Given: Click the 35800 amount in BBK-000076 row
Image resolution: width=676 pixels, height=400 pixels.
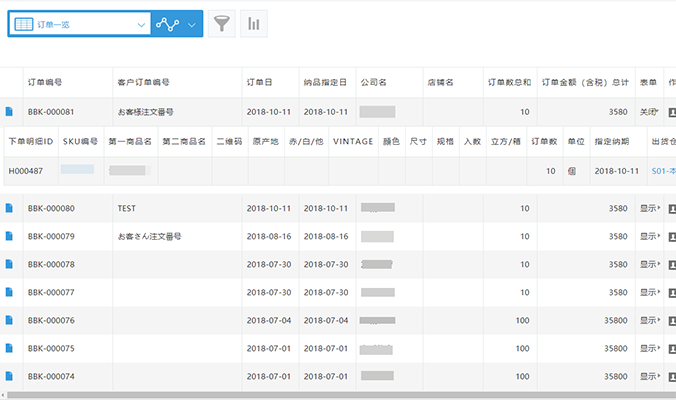Looking at the screenshot, I should point(616,320).
